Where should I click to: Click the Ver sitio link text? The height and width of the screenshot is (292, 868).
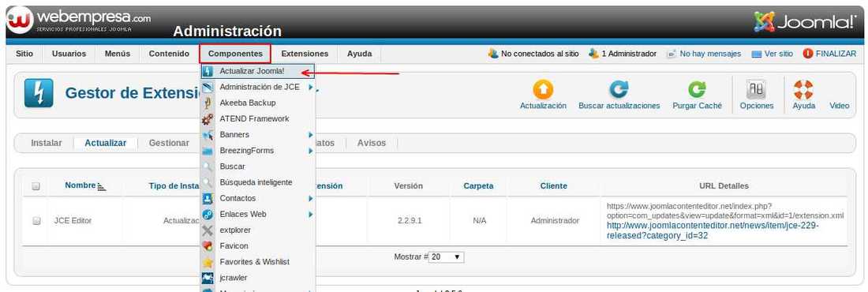(778, 54)
